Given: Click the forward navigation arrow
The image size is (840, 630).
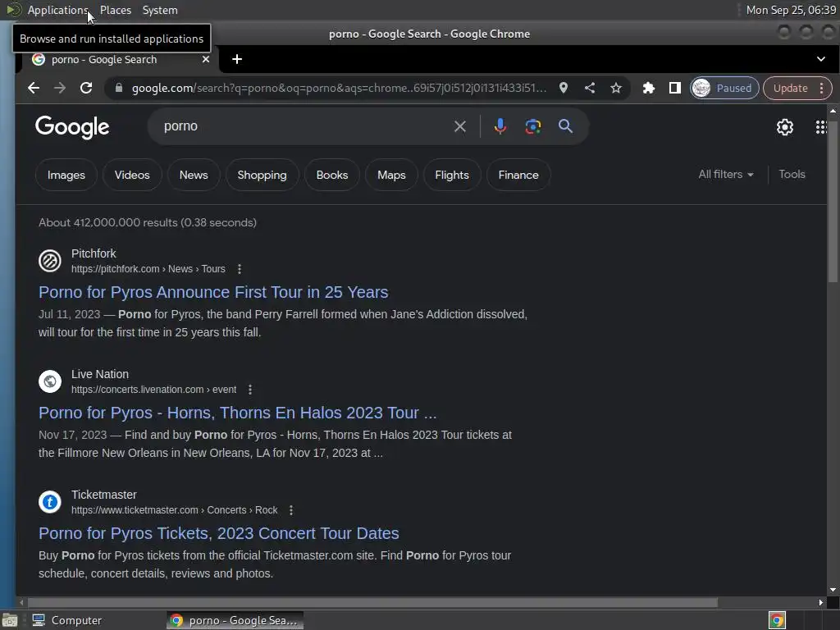Looking at the screenshot, I should 60,88.
